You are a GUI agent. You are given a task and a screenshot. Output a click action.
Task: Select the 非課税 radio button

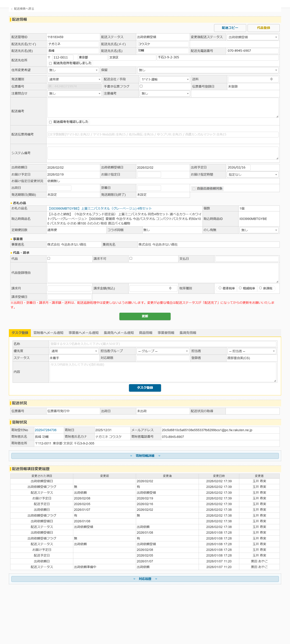[261, 288]
